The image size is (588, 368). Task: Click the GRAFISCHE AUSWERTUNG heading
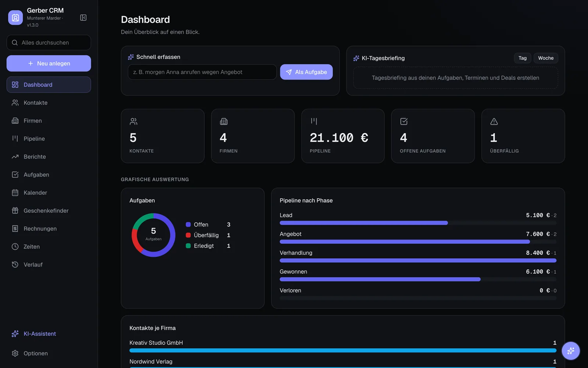[x=155, y=180]
